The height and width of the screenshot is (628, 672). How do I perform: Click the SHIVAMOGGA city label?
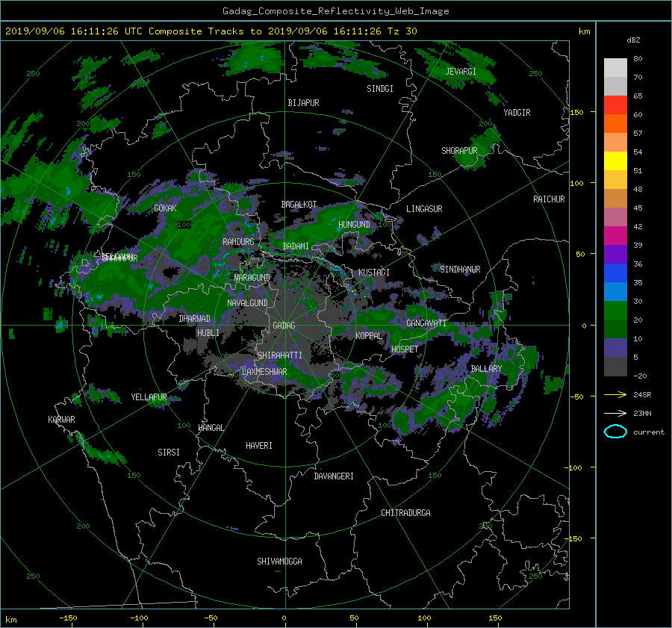point(279,562)
